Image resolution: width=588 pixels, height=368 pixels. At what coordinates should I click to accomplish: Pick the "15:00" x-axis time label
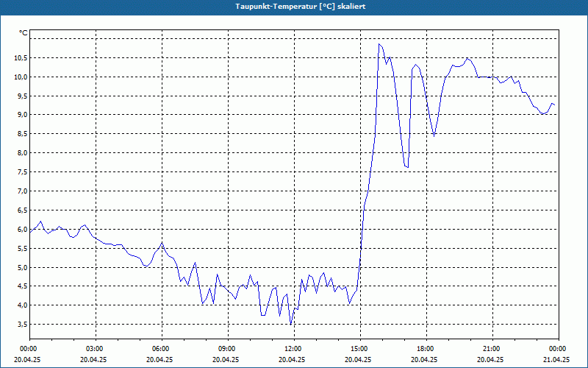click(x=358, y=349)
